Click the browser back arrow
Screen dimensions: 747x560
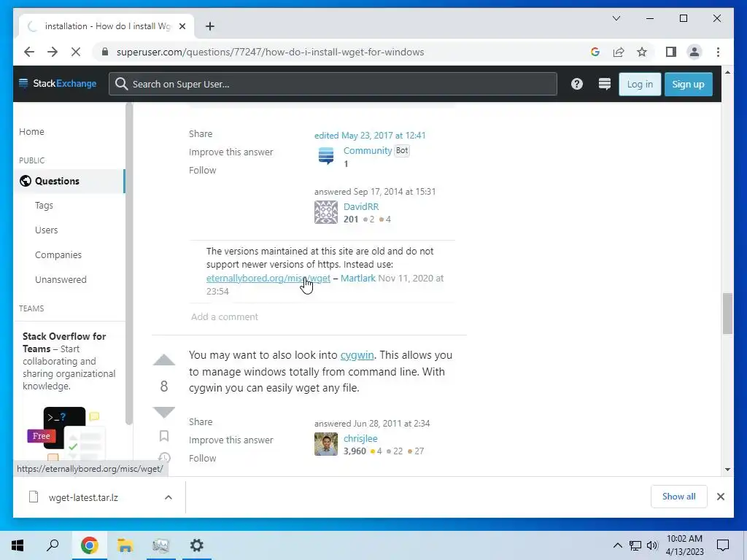coord(29,52)
